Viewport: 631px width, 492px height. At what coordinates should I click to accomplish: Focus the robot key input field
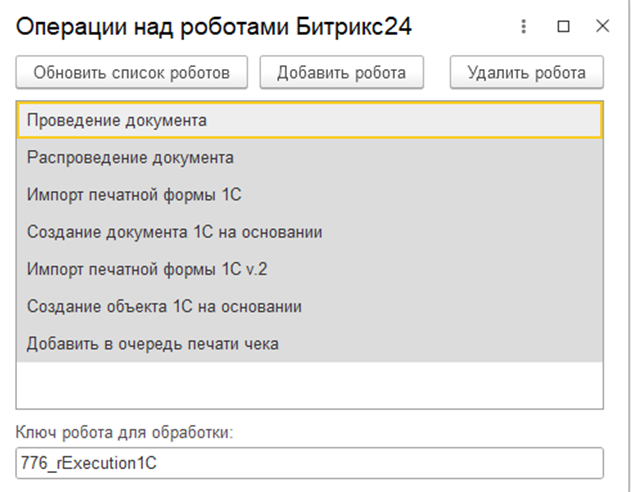(310, 463)
